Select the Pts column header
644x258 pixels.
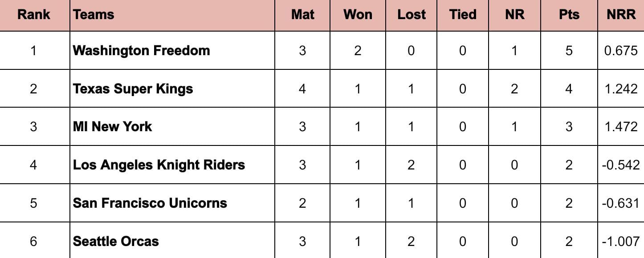point(569,15)
